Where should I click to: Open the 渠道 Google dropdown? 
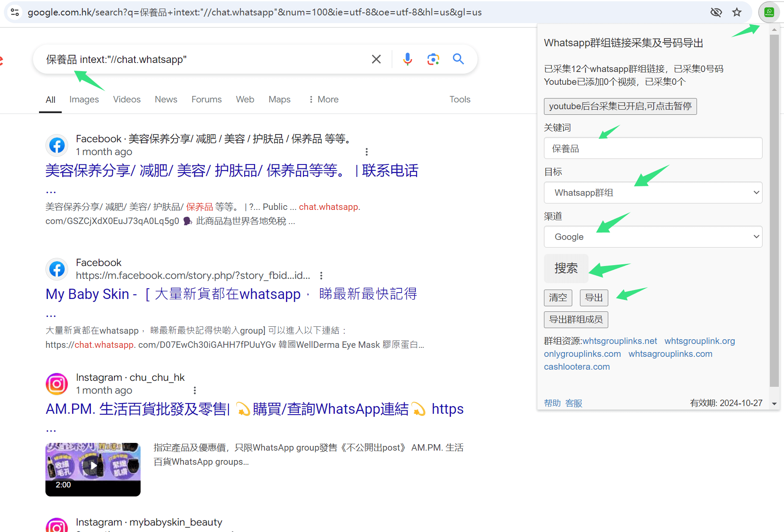[x=653, y=237]
